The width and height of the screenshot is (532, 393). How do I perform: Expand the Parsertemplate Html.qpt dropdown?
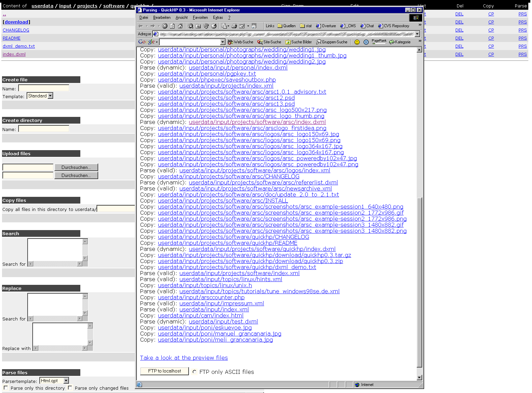[66, 381]
